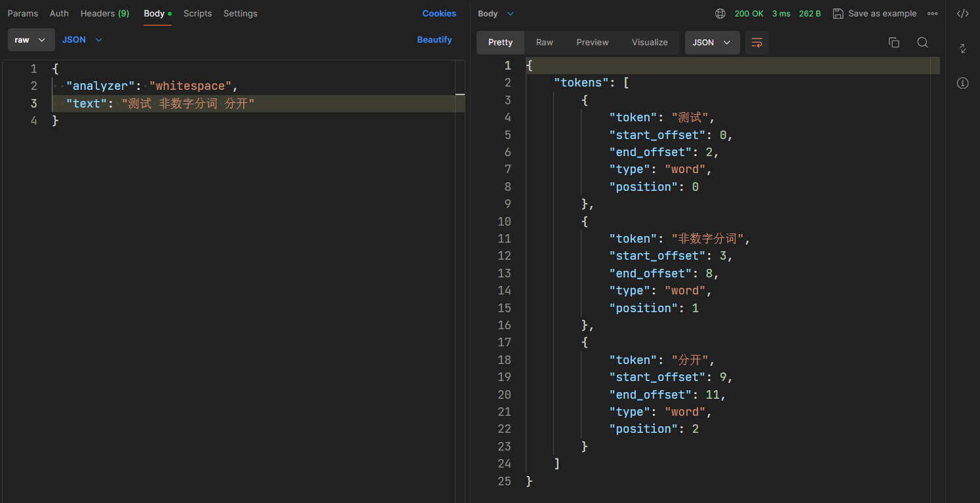Open the request JSON language dropdown
980x503 pixels.
pos(82,40)
